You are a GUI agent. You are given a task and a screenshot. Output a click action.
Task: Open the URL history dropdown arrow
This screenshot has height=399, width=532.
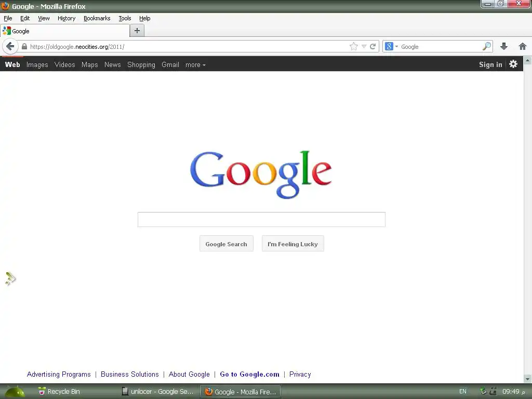click(364, 46)
